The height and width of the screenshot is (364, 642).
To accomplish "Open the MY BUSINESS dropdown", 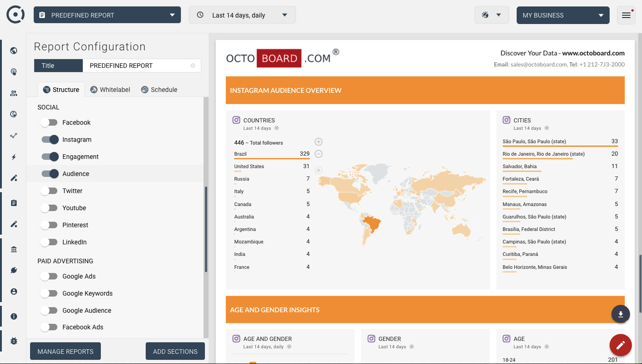I will click(x=563, y=15).
